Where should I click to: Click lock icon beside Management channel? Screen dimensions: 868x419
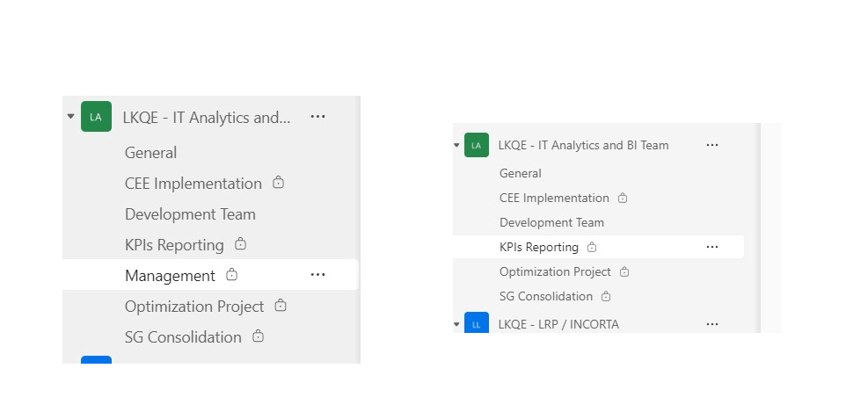(232, 274)
